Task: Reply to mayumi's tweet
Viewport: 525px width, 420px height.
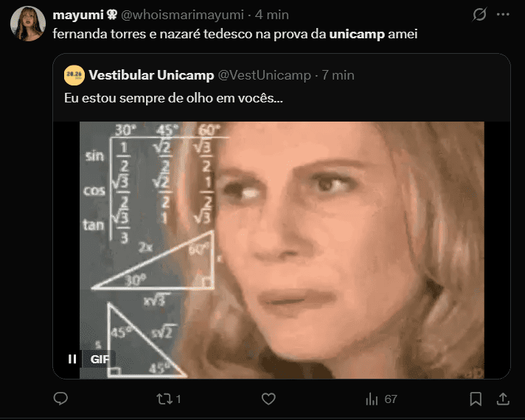Action: pos(61,399)
